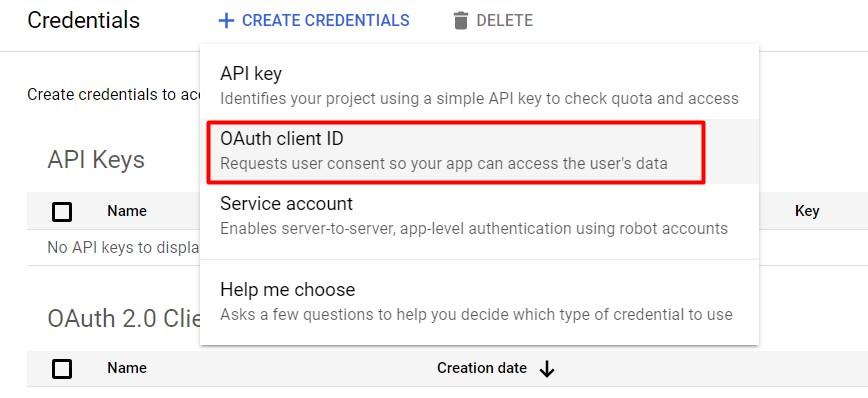Open the Help me choose option
The height and width of the screenshot is (398, 868).
point(479,302)
